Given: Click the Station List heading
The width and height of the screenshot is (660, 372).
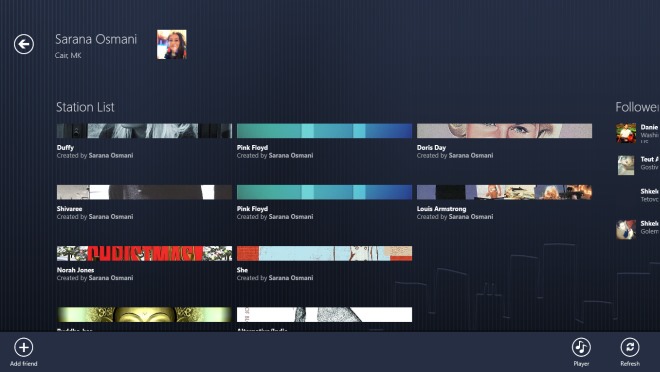Looking at the screenshot, I should point(85,107).
